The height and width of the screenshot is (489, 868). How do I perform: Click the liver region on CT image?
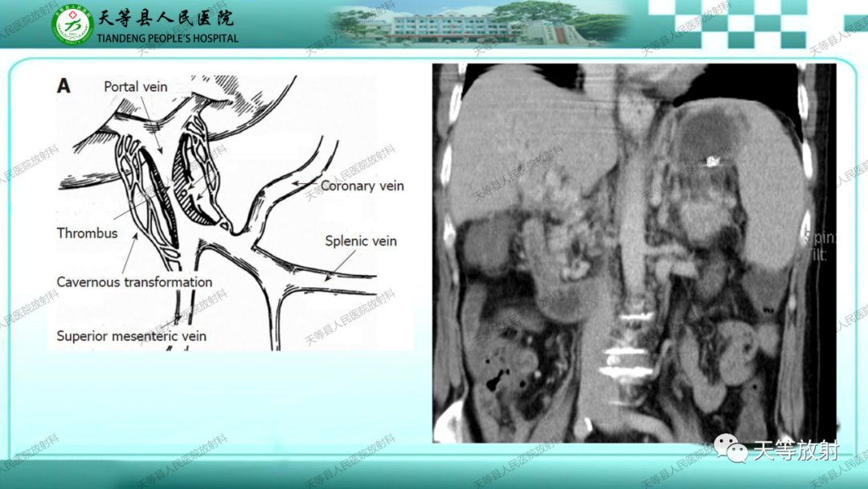tap(526, 150)
